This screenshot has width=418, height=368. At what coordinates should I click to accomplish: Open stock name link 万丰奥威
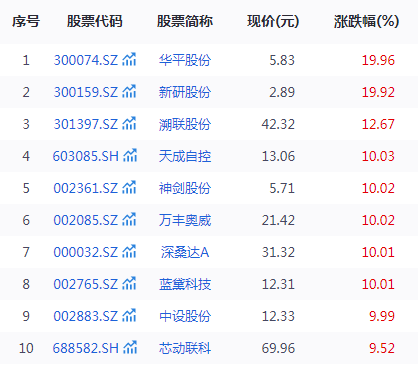(185, 220)
